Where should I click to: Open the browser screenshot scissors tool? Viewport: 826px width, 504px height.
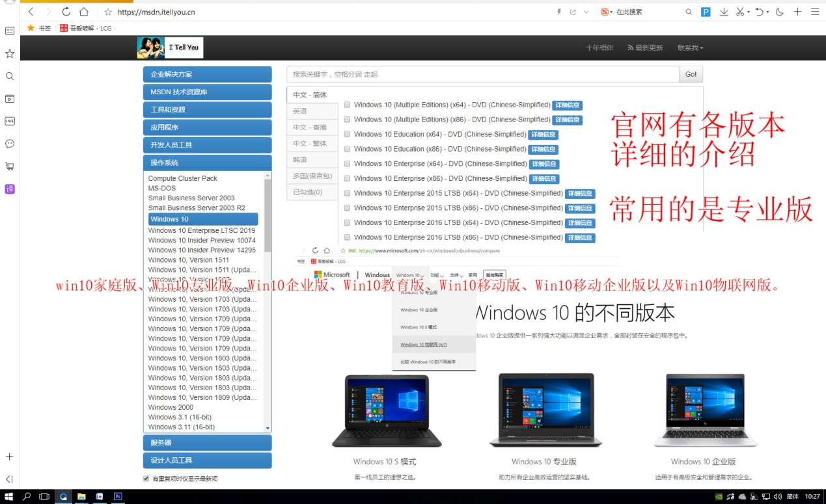(x=740, y=12)
